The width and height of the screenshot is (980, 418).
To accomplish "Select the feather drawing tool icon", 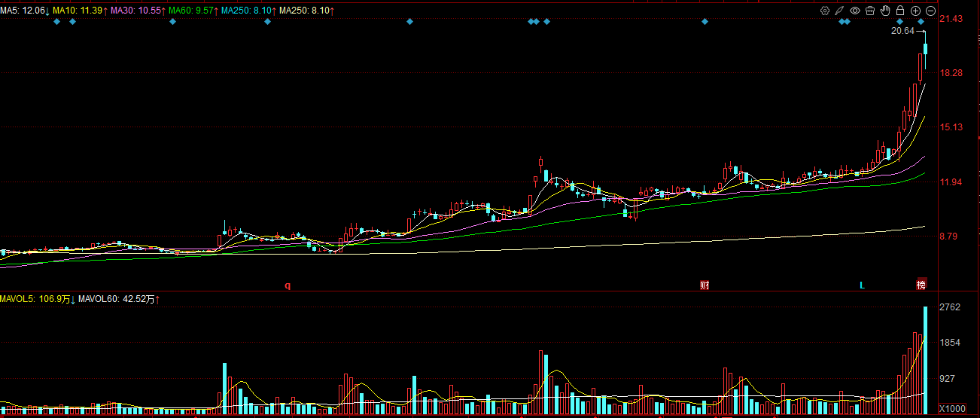I will coord(840,11).
